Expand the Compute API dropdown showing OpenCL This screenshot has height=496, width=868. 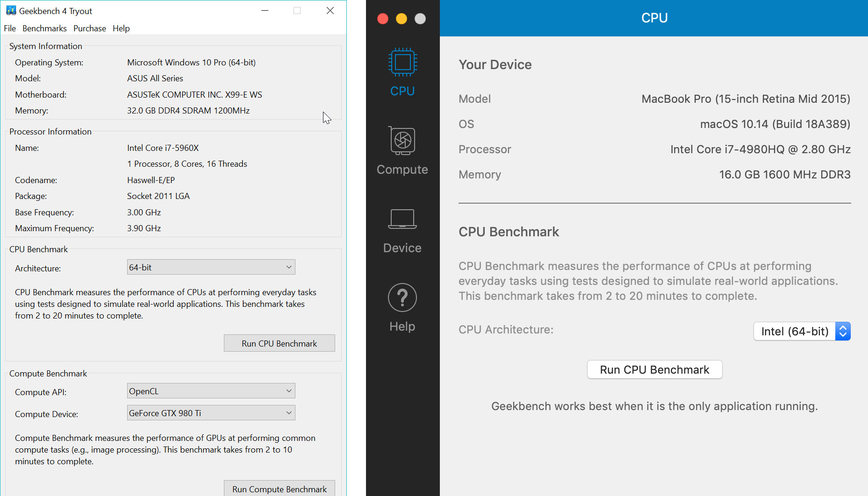click(x=211, y=391)
